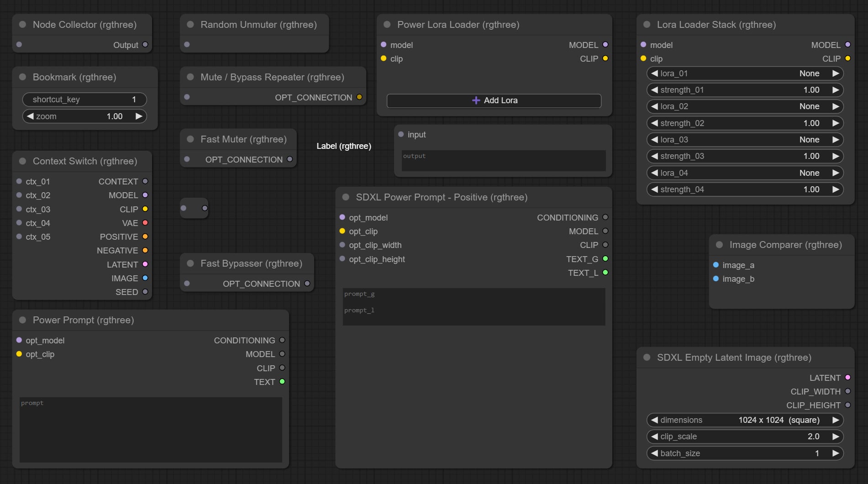The width and height of the screenshot is (868, 484).
Task: Click the SDXL Empty Latent LATENT output socket
Action: coord(848,378)
